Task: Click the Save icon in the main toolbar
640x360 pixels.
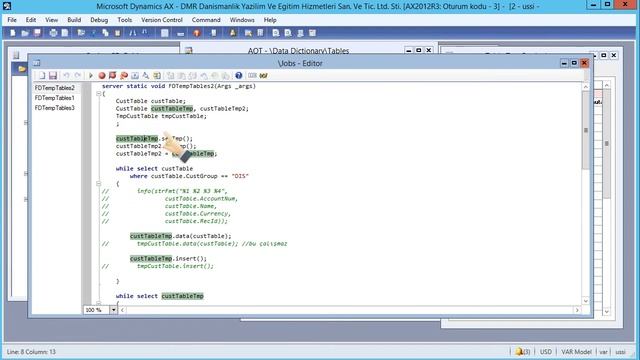Action: coord(38,33)
